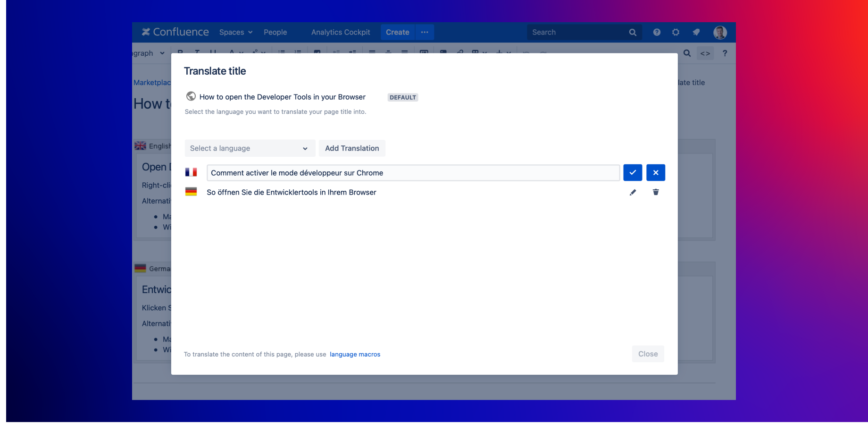Open the 'Select a language' dropdown
This screenshot has width=868, height=425.
point(250,148)
